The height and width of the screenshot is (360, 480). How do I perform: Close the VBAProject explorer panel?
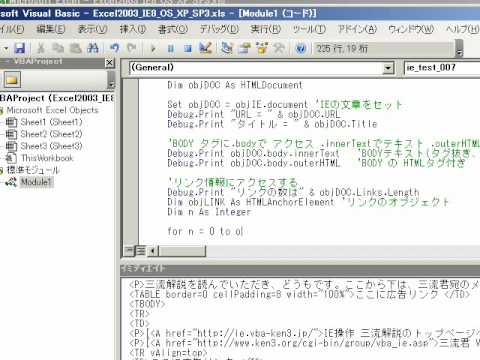[x=109, y=62]
